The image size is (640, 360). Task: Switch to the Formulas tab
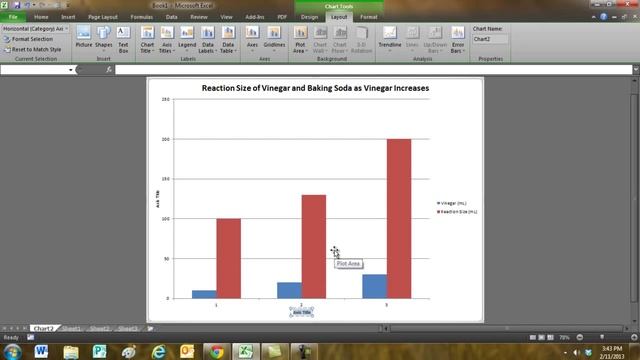coord(142,17)
